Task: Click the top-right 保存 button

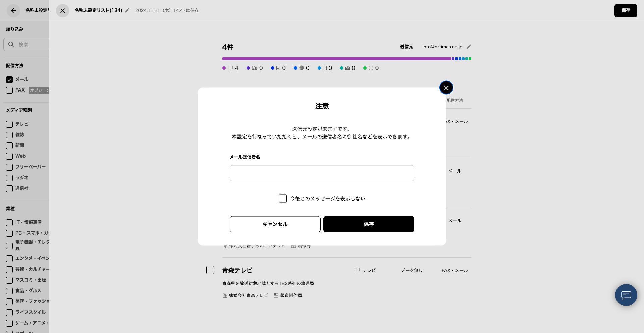Action: point(626,11)
